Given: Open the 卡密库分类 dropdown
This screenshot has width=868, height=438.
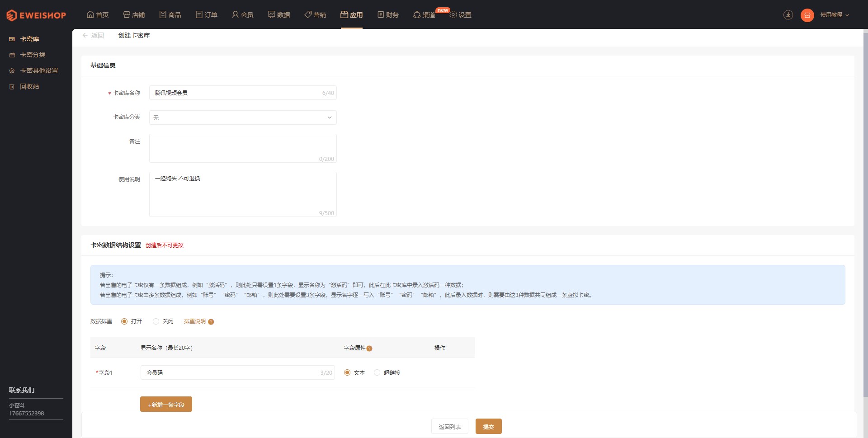Looking at the screenshot, I should click(x=243, y=118).
